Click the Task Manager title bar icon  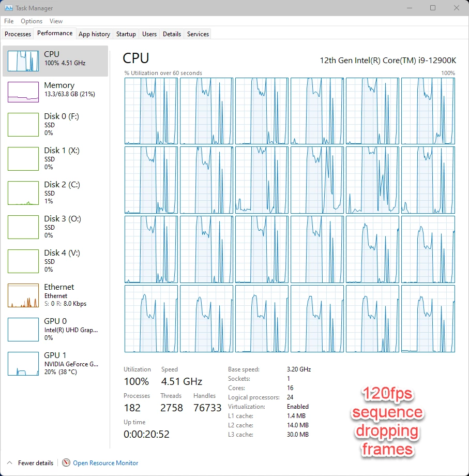[8, 8]
